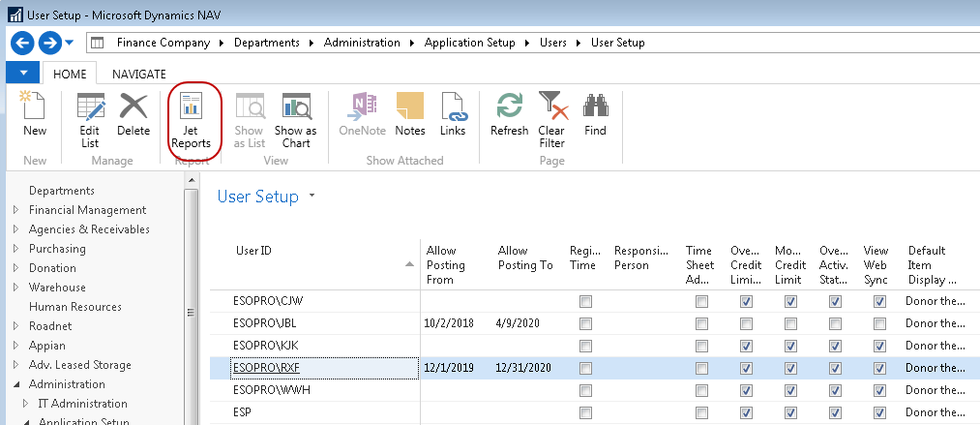Open User Setup title dropdown arrow
980x425 pixels.
coord(312,197)
